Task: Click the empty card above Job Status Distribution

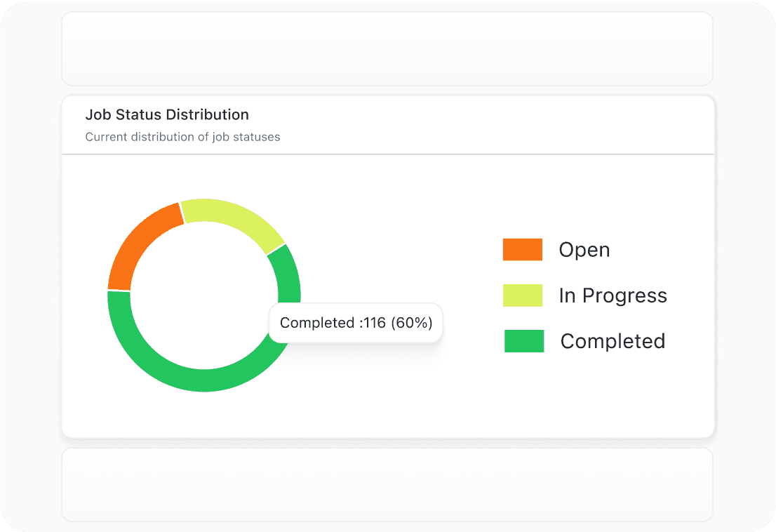Action: tap(387, 49)
